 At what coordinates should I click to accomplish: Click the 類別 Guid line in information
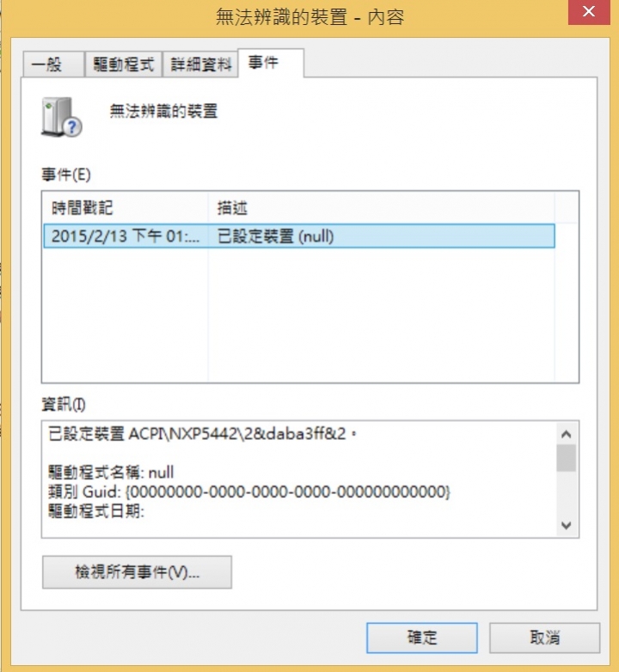pos(249,492)
